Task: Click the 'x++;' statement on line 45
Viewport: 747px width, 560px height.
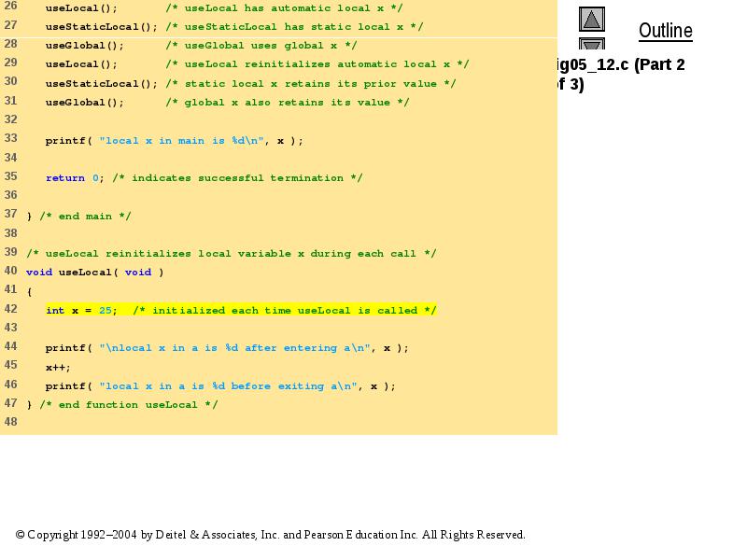Action: point(58,368)
